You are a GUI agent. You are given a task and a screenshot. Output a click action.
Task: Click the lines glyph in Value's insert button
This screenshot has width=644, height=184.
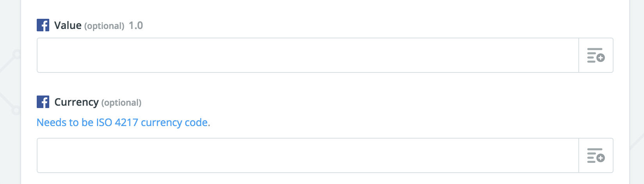tap(594, 55)
